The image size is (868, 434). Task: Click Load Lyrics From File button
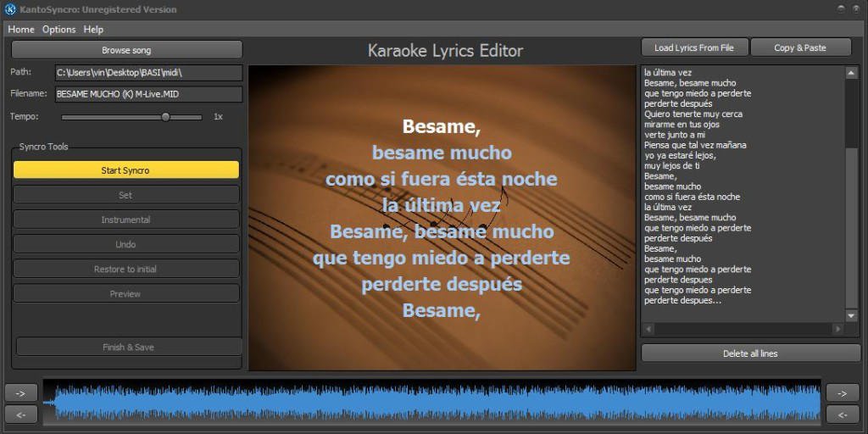click(x=694, y=47)
